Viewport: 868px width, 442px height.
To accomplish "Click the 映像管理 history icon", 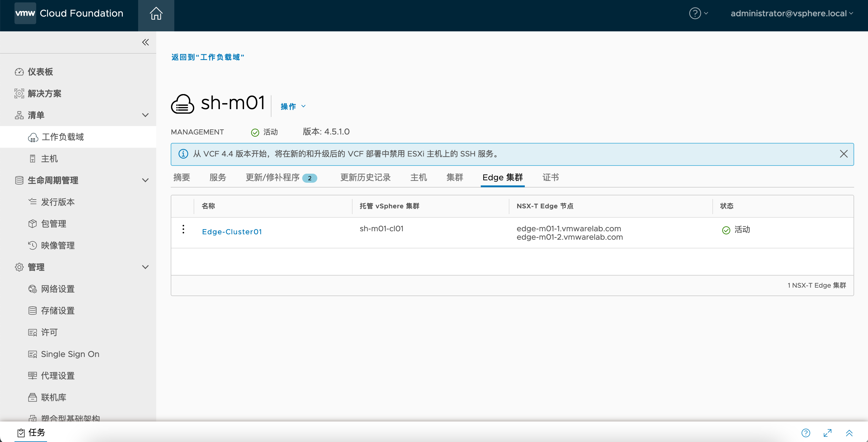I will 33,245.
